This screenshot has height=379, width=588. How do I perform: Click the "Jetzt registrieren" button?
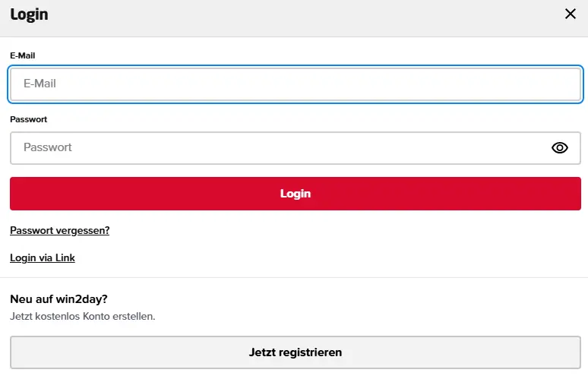tap(296, 352)
